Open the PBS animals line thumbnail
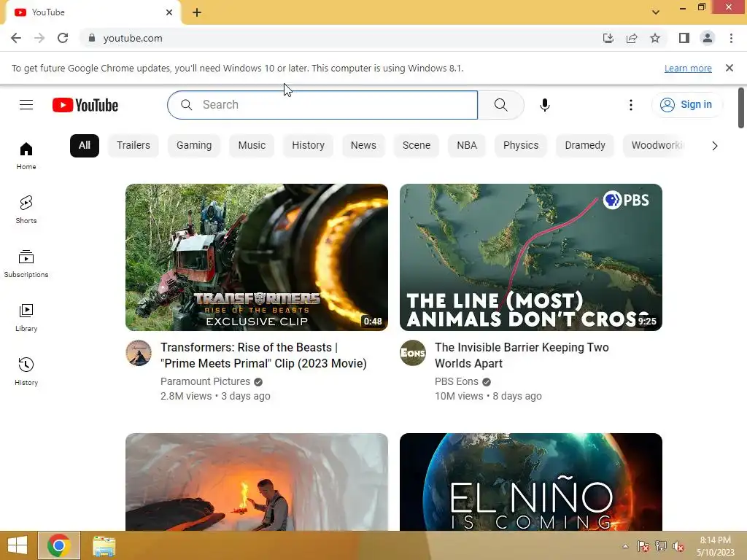747x560 pixels. click(x=531, y=257)
